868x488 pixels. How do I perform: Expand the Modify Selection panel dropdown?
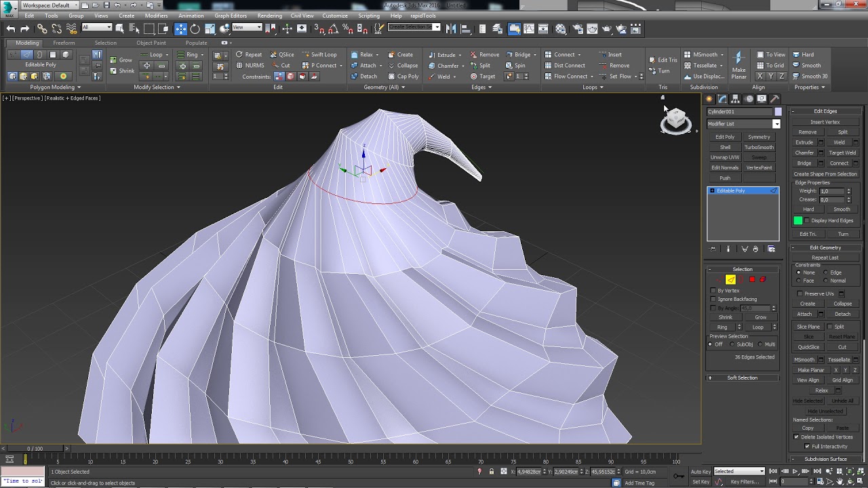(157, 87)
